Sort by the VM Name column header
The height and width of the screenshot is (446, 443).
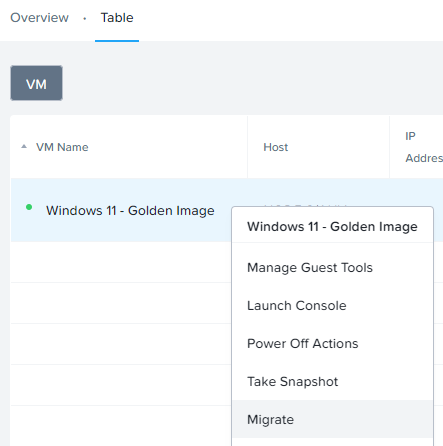62,147
